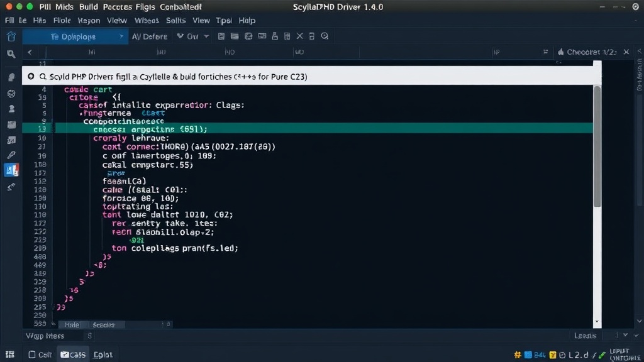Image resolution: width=644 pixels, height=362 pixels.
Task: Click the picture-like icon in toolbar
Action: point(262,36)
